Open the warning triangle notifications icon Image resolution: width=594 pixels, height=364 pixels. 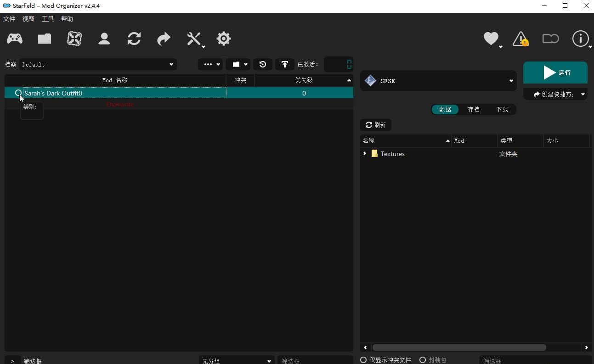pyautogui.click(x=520, y=39)
